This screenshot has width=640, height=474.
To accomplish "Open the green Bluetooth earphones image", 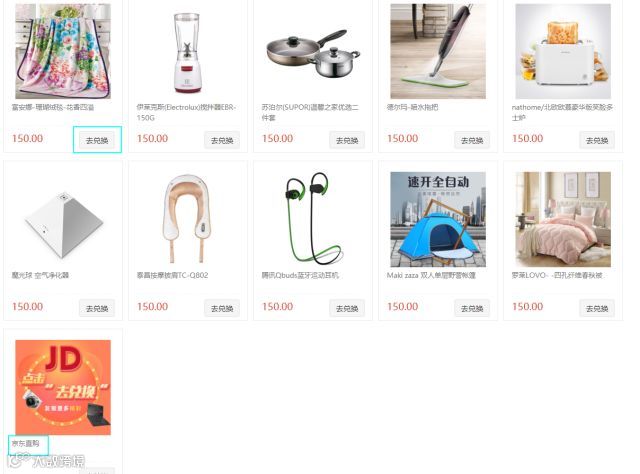I will (313, 219).
